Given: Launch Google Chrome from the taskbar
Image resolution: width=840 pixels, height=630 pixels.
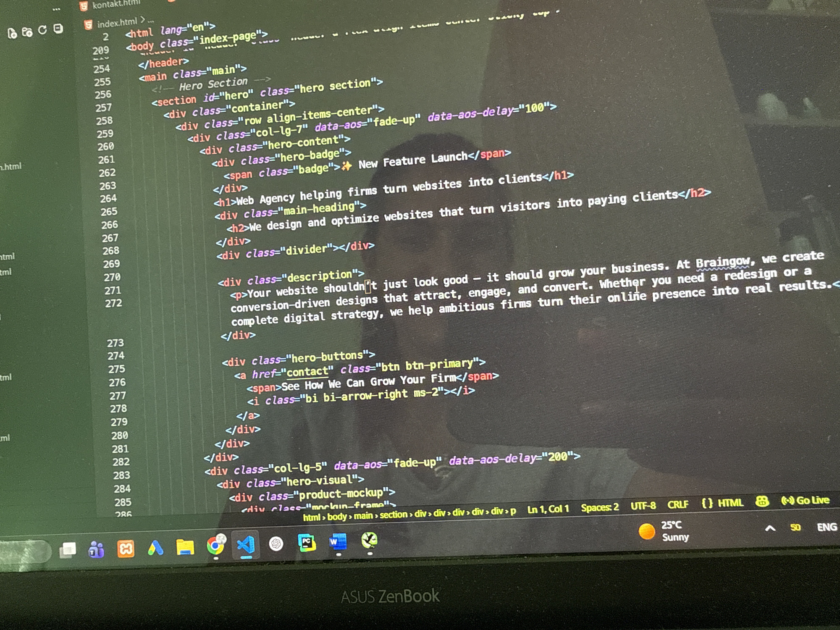Looking at the screenshot, I should click(x=216, y=546).
